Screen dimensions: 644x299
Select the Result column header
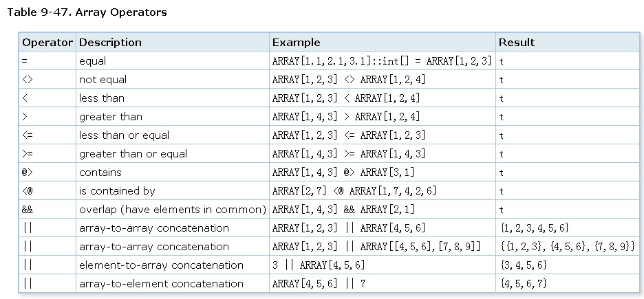click(516, 43)
